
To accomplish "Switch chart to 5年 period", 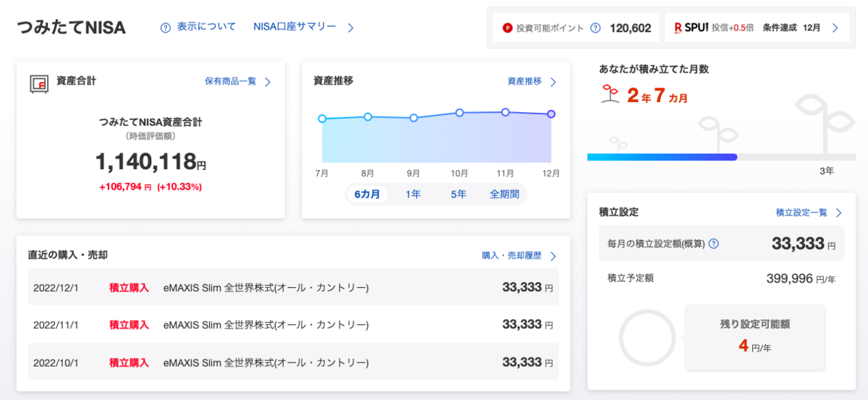I will click(459, 194).
